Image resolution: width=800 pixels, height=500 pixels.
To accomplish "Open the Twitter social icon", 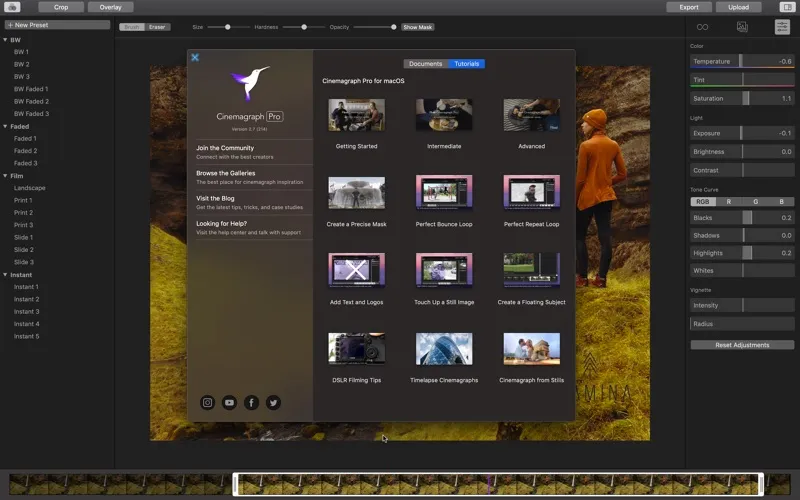I will pyautogui.click(x=273, y=403).
